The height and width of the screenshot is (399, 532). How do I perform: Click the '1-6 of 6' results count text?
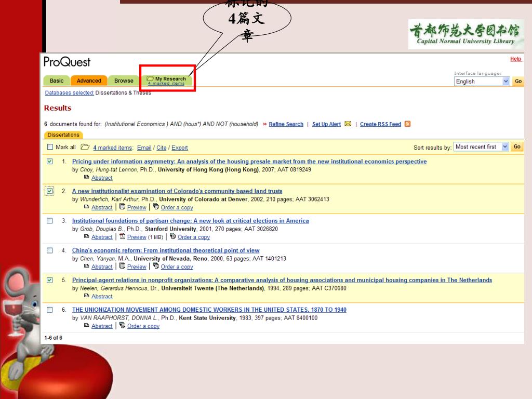pos(54,338)
